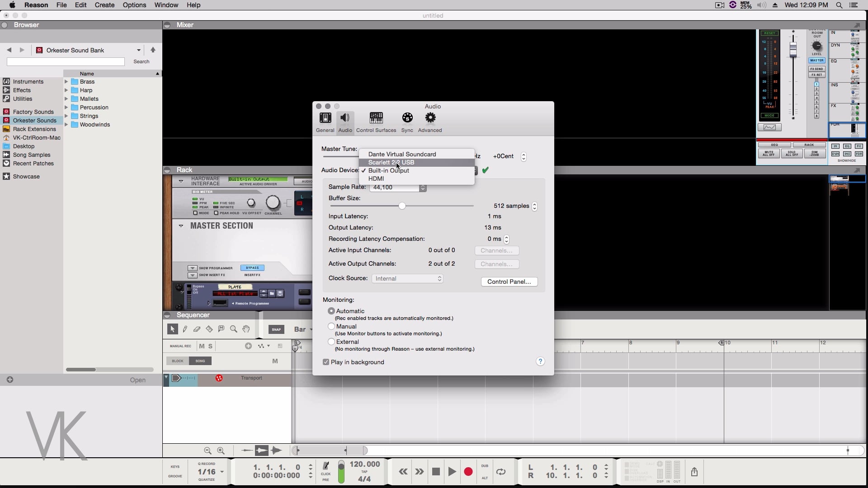Image resolution: width=868 pixels, height=488 pixels.
Task: Select the Pencil tool in Sequencer
Action: pyautogui.click(x=185, y=329)
